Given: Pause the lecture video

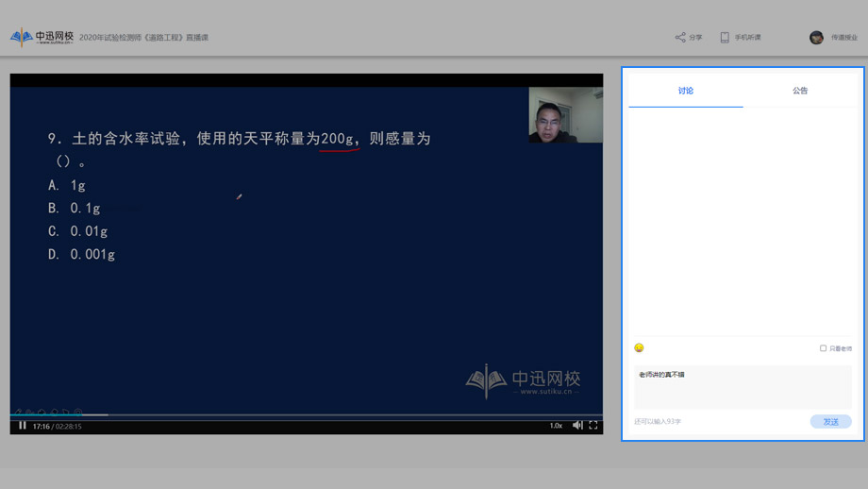Looking at the screenshot, I should tap(23, 426).
